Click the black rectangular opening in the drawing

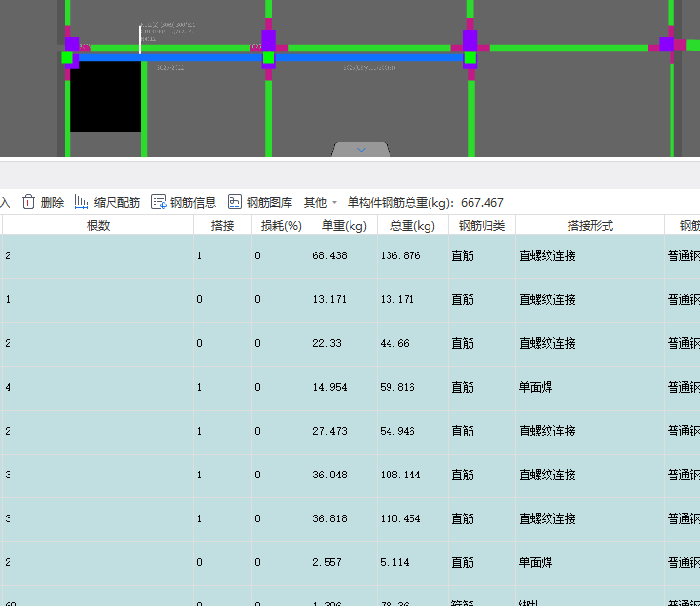[106, 96]
